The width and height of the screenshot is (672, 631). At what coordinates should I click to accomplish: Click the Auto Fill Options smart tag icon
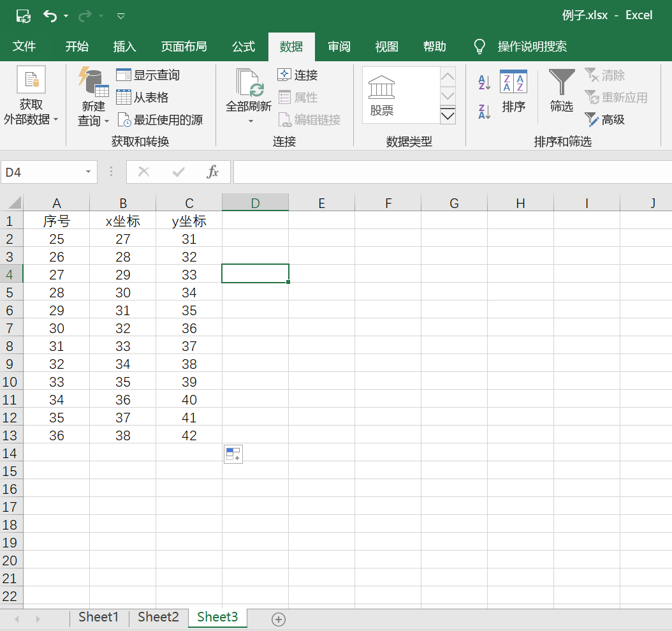point(233,454)
